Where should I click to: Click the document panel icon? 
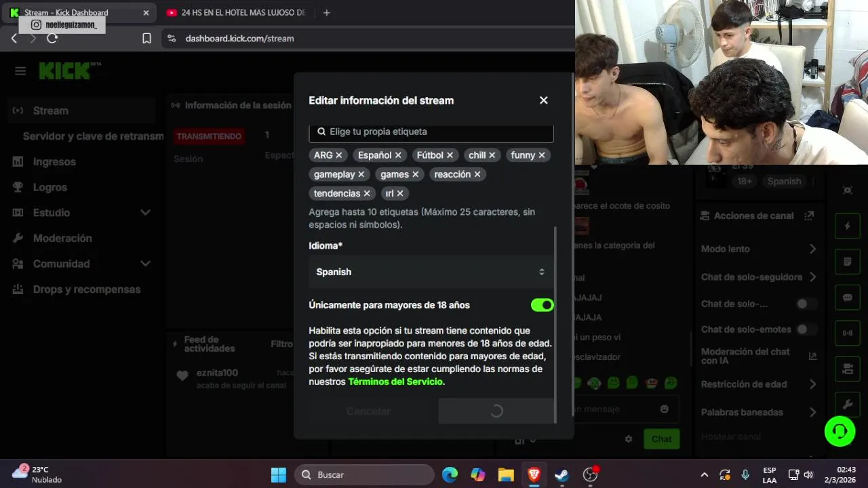click(x=847, y=262)
